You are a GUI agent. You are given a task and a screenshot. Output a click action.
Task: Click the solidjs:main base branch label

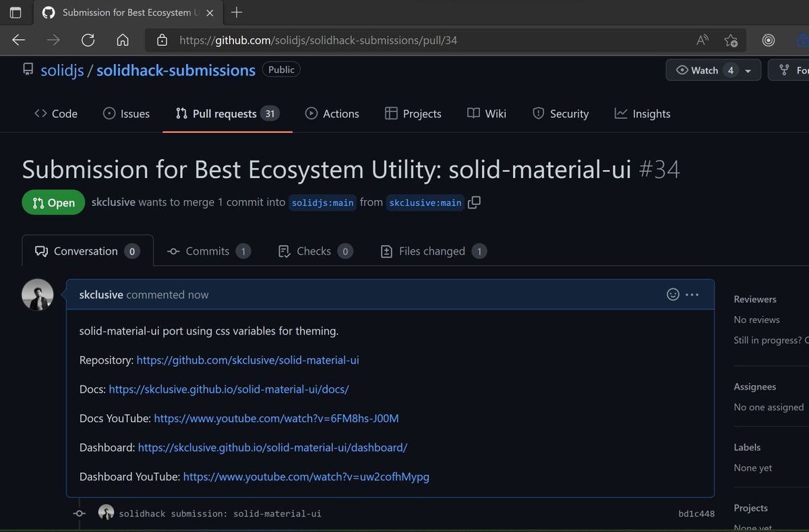click(x=323, y=202)
